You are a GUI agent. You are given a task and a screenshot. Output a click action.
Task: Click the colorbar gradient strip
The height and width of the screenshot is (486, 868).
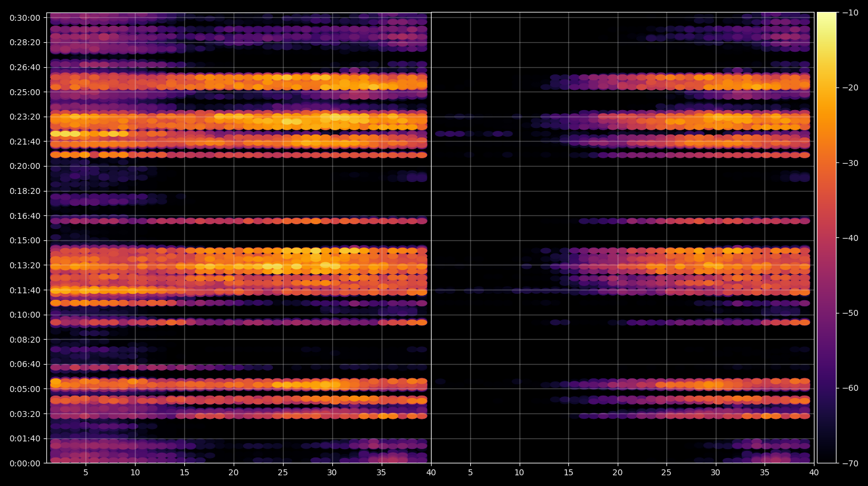(x=826, y=237)
